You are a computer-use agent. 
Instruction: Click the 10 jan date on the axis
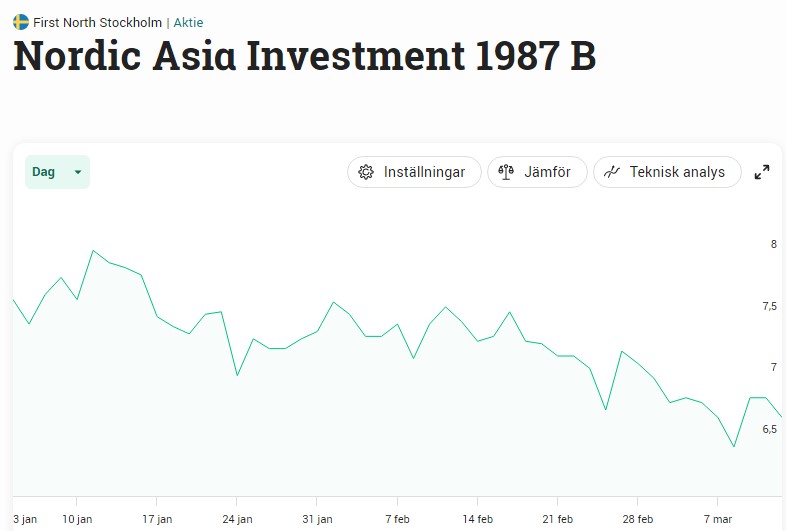click(x=77, y=519)
